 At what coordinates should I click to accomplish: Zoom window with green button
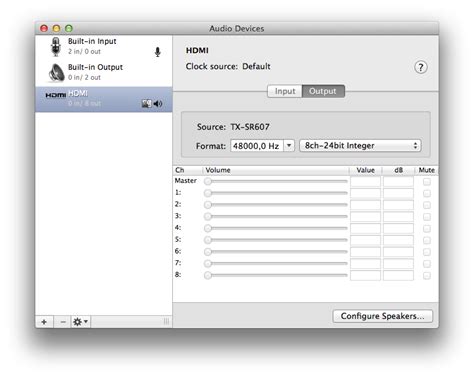click(69, 28)
